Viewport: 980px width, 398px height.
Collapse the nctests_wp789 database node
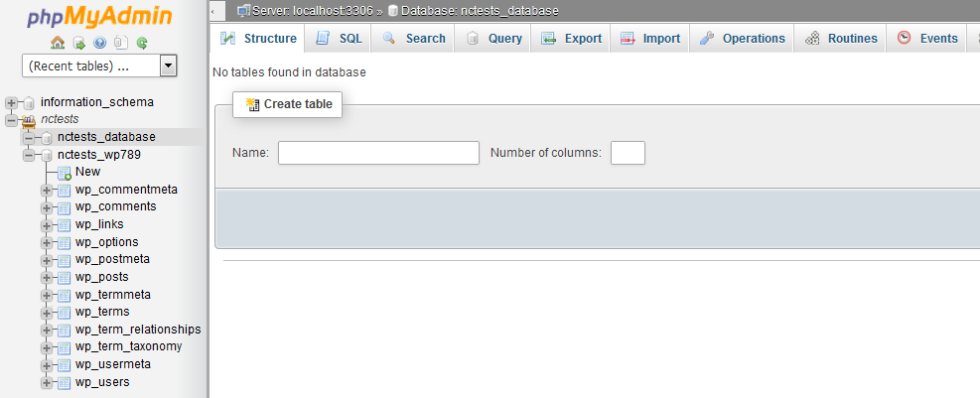coord(29,155)
